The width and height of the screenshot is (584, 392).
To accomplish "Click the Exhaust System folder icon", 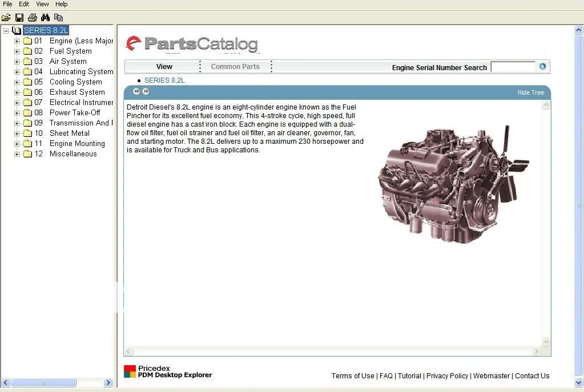I will tap(27, 92).
